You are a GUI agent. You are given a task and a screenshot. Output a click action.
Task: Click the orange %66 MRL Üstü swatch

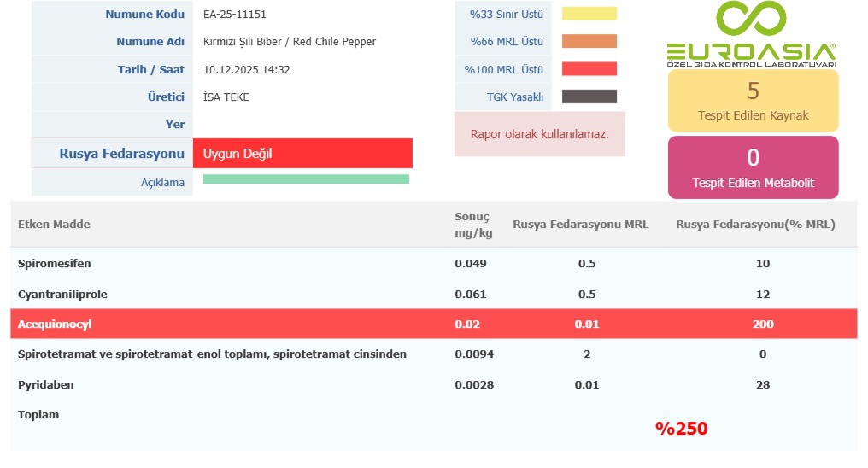[589, 41]
